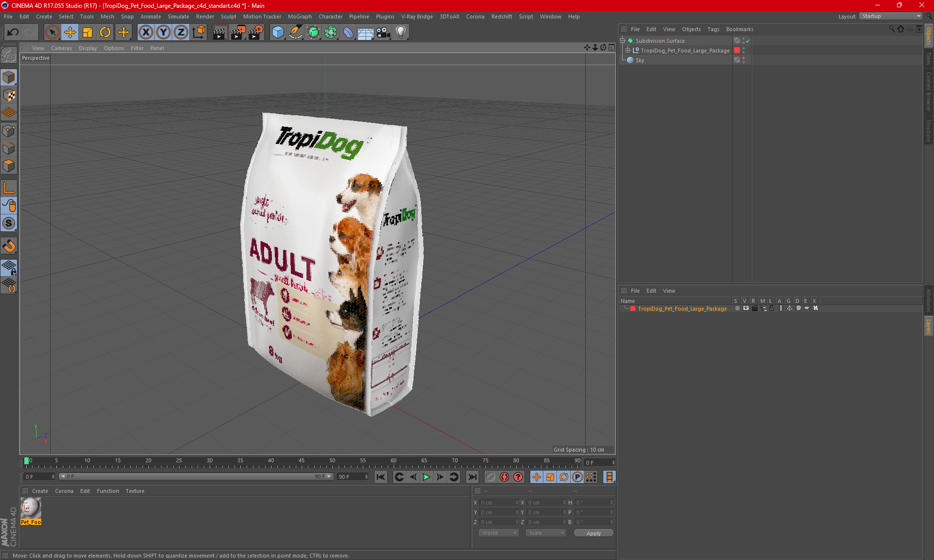Viewport: 934px width, 560px height.
Task: Open the MoGraph array generators icon
Action: click(x=331, y=33)
